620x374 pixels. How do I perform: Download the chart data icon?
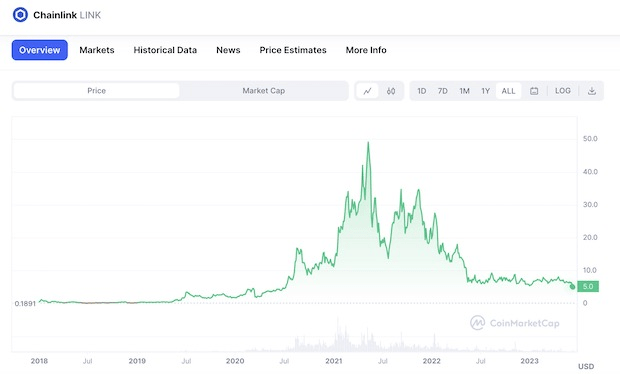coord(592,91)
